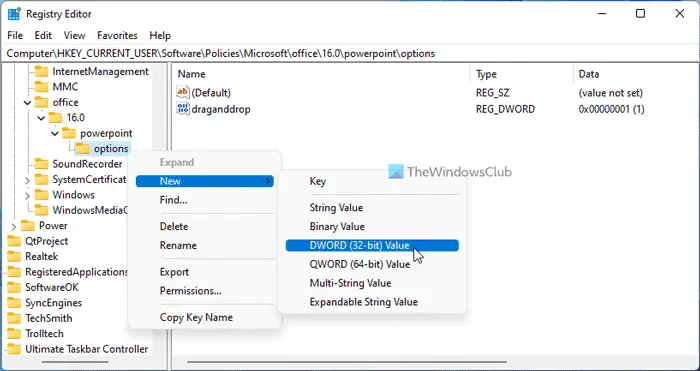
Task: Open the Help menu
Action: click(x=160, y=35)
